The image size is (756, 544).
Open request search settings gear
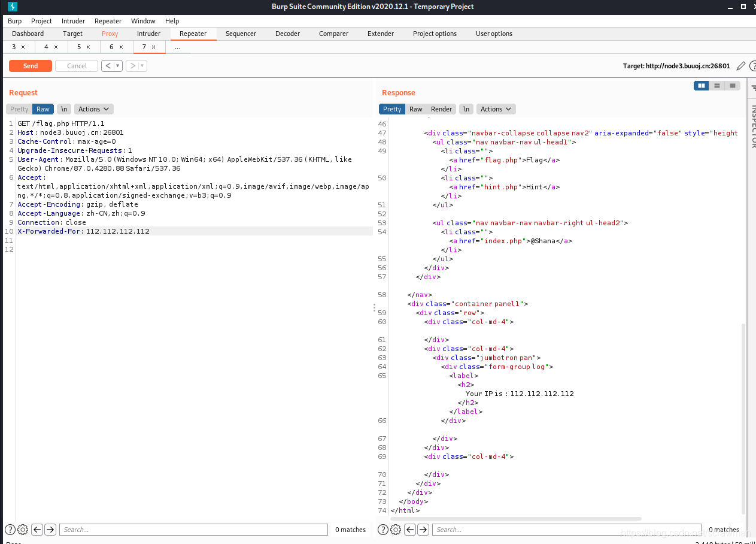click(23, 530)
